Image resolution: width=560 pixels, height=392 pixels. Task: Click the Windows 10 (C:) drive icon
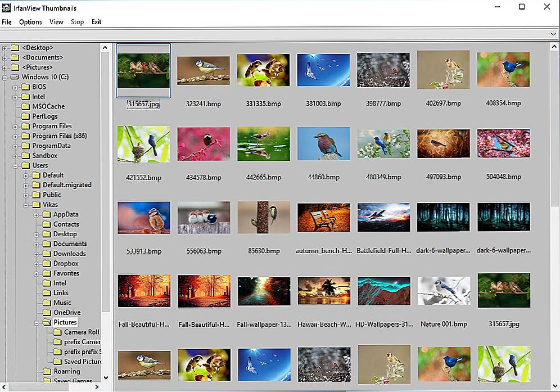(x=15, y=77)
